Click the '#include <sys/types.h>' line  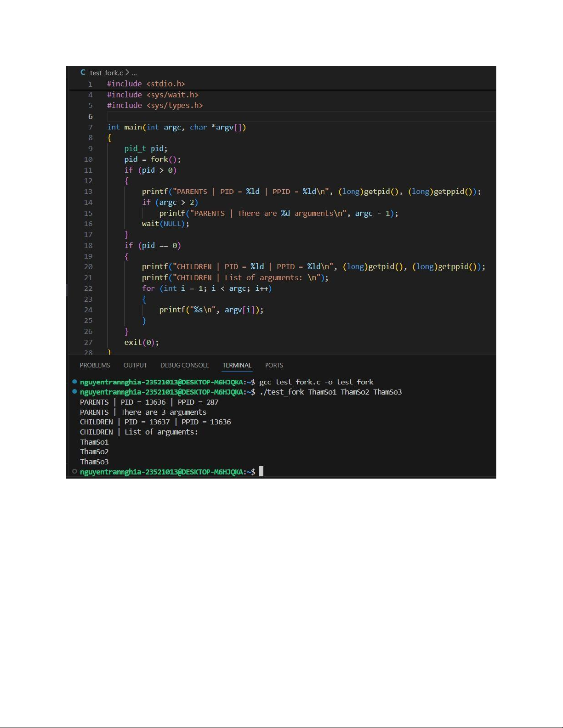tap(155, 105)
